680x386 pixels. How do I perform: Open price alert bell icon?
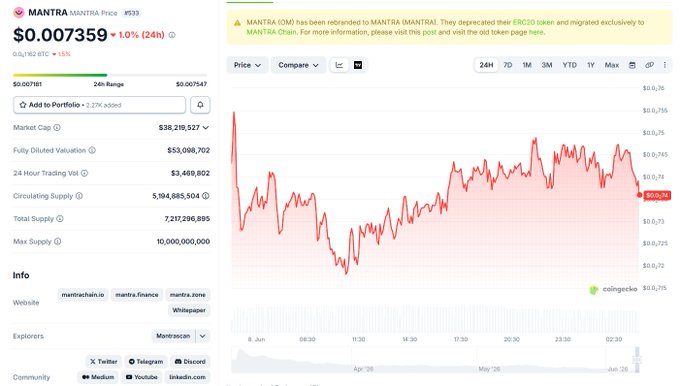click(x=200, y=105)
